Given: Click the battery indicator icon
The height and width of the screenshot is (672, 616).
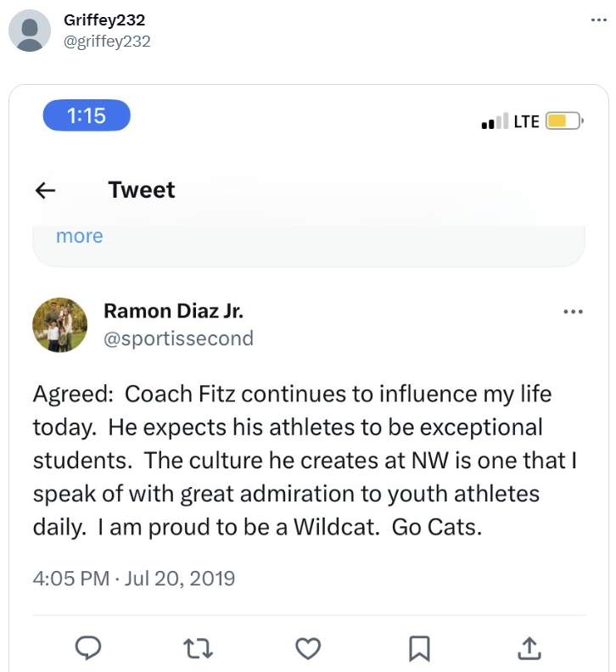Looking at the screenshot, I should pyautogui.click(x=563, y=121).
